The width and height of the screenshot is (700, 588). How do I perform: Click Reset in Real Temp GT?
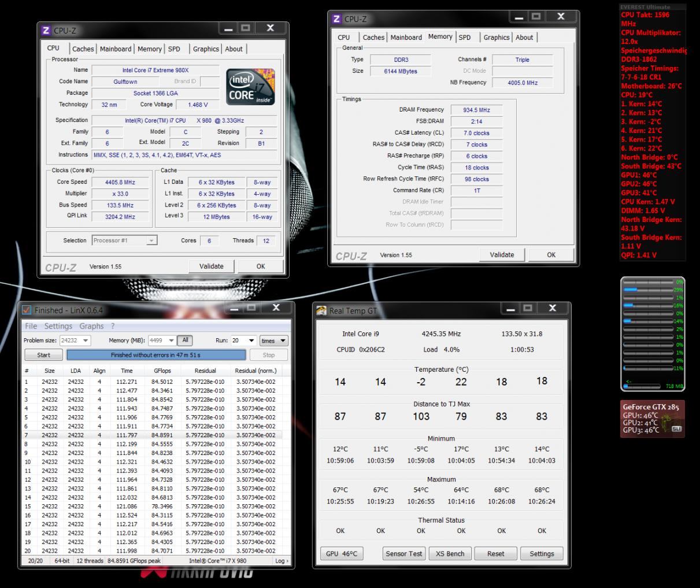tap(496, 554)
